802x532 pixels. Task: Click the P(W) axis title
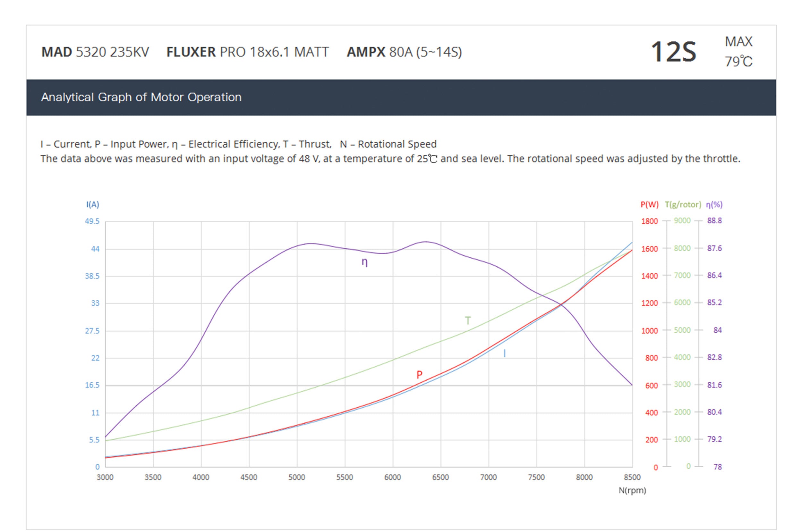[x=649, y=204]
